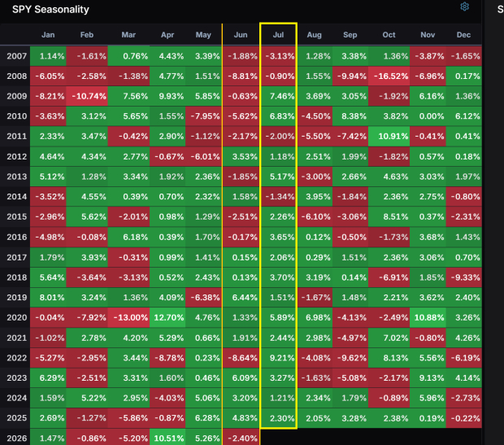This screenshot has width=504, height=445.
Task: Click the -2.40% cell for Jun 2026
Action: point(241,438)
